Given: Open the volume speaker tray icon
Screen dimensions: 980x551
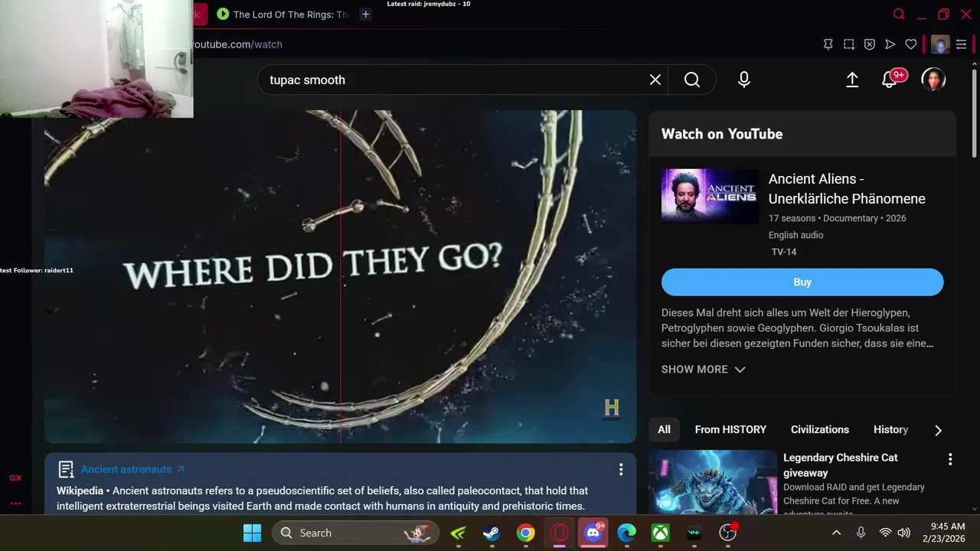Looking at the screenshot, I should pos(903,533).
